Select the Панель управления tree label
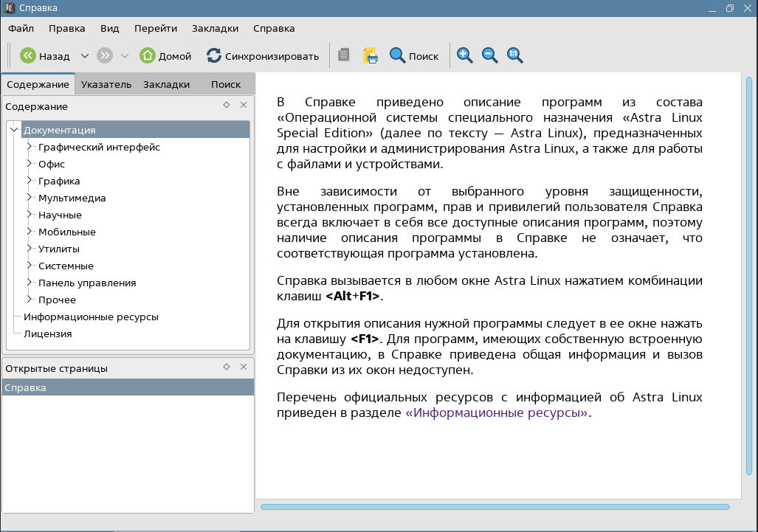The image size is (758, 532). [87, 283]
